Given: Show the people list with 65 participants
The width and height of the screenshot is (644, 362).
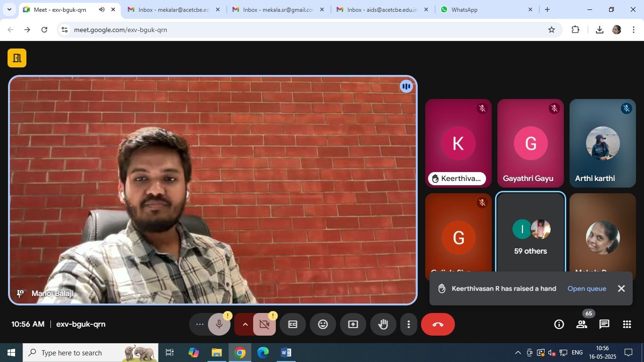Looking at the screenshot, I should [582, 324].
